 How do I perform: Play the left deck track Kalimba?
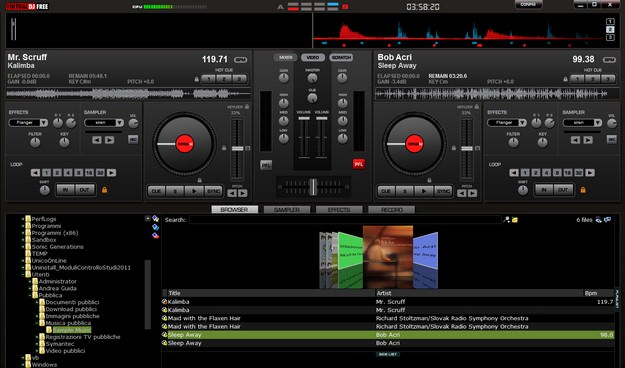(x=195, y=191)
